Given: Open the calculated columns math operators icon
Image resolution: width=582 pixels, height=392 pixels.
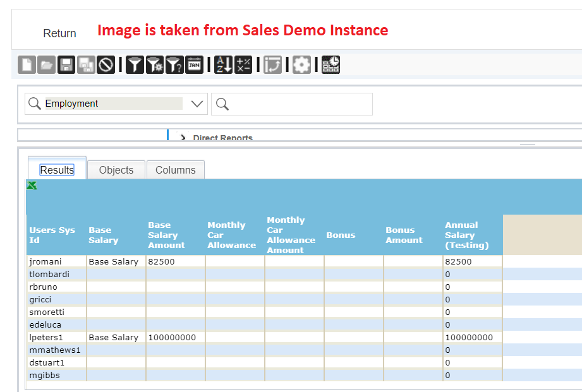Looking at the screenshot, I should 243,65.
